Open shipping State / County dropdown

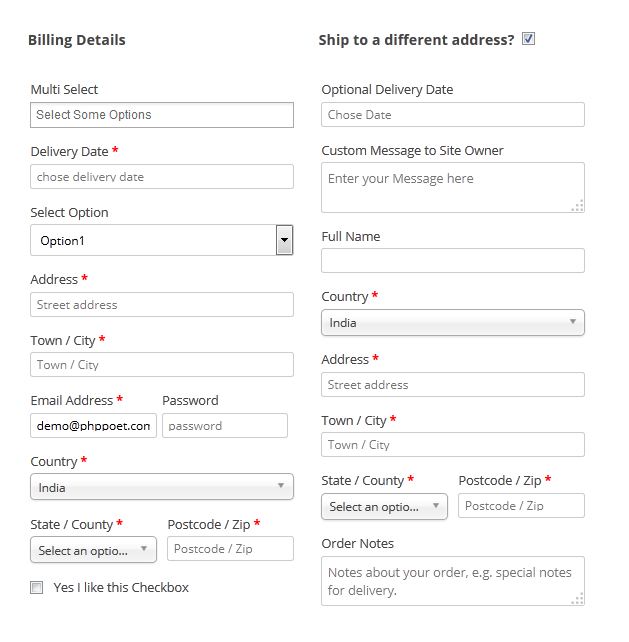[384, 506]
